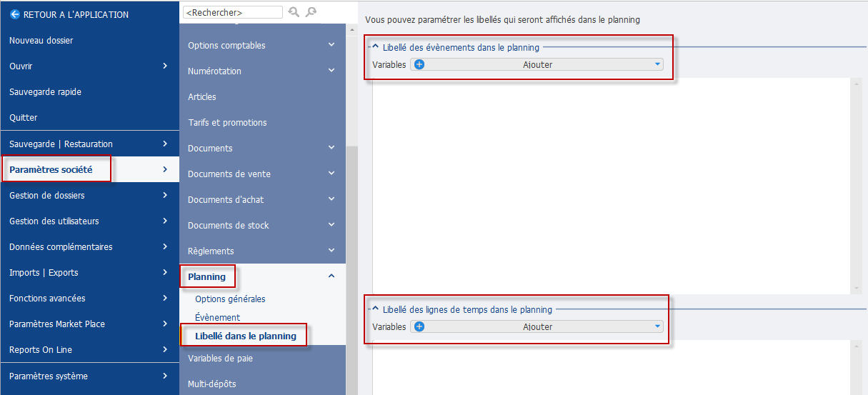Open Imports | Exports menu
The image size is (868, 395).
(x=89, y=272)
